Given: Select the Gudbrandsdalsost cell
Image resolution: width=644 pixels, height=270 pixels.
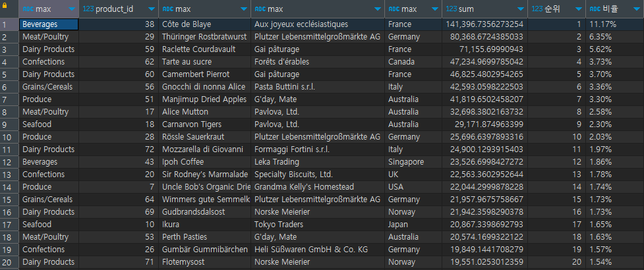Looking at the screenshot, I should click(x=204, y=212).
